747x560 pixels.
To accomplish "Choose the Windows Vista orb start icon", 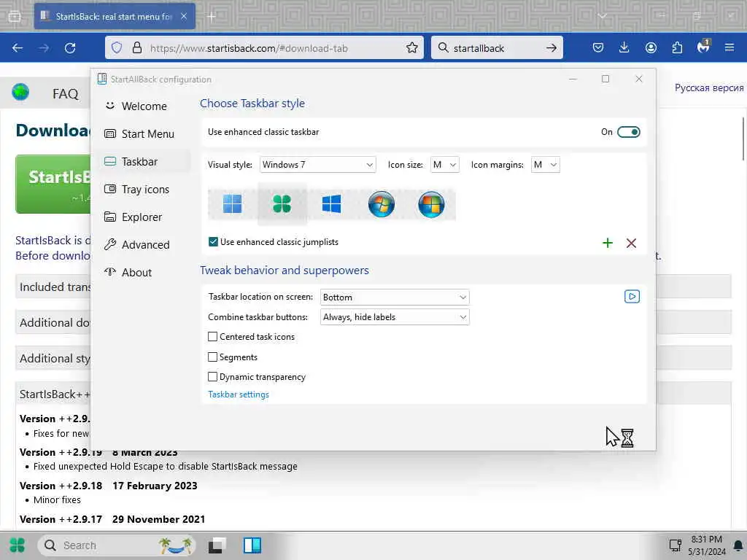I will point(431,204).
